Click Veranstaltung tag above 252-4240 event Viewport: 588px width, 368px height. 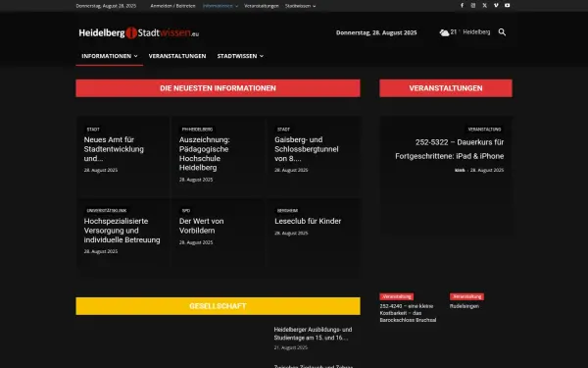pos(397,296)
